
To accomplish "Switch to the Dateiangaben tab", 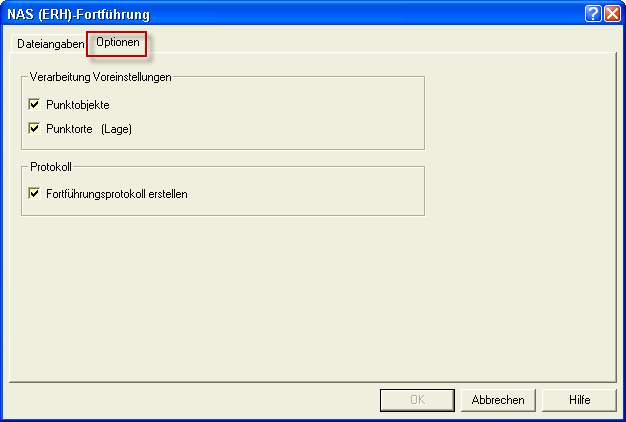I will point(50,44).
